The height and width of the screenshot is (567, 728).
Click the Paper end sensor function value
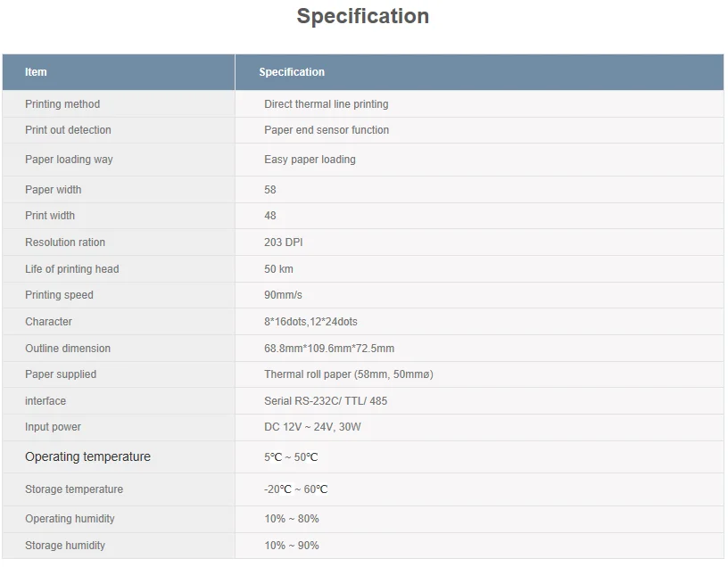tap(327, 130)
